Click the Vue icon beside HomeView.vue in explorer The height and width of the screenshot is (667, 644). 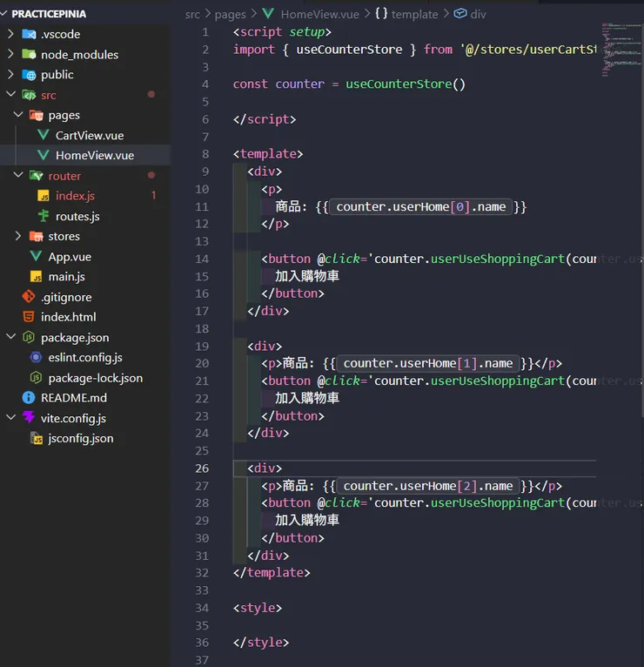pyautogui.click(x=43, y=155)
